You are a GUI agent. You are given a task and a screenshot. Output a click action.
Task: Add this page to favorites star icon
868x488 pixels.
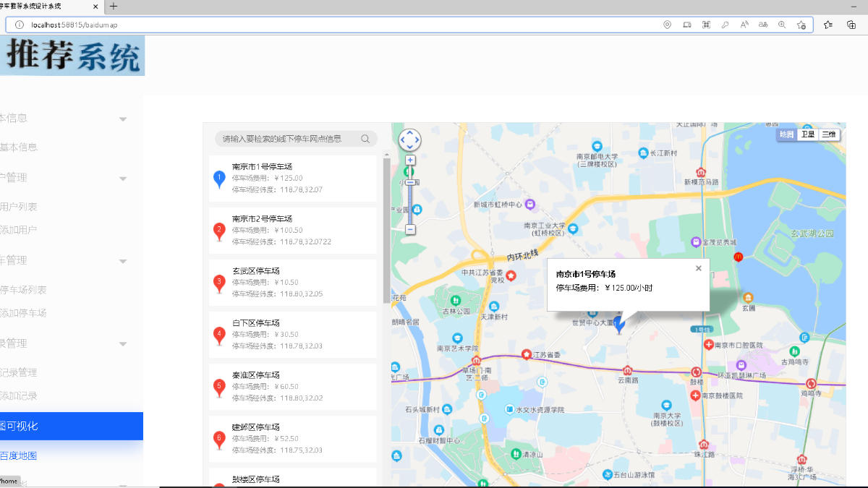[x=801, y=25]
